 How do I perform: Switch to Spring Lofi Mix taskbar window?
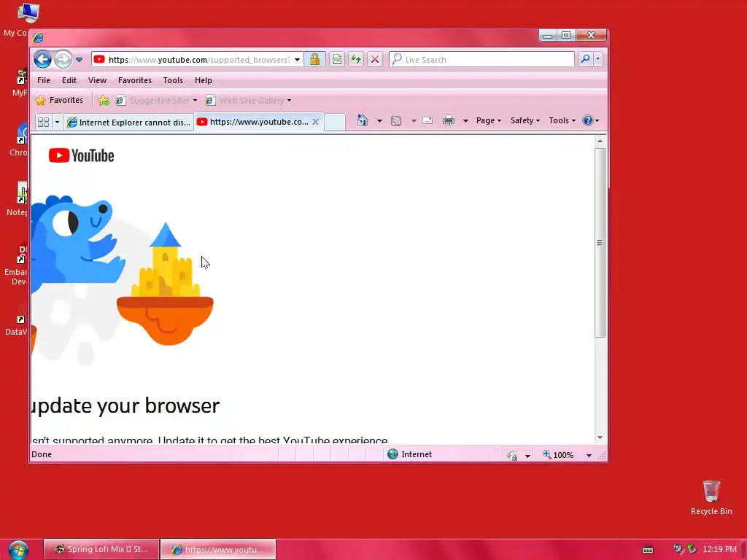(x=101, y=549)
